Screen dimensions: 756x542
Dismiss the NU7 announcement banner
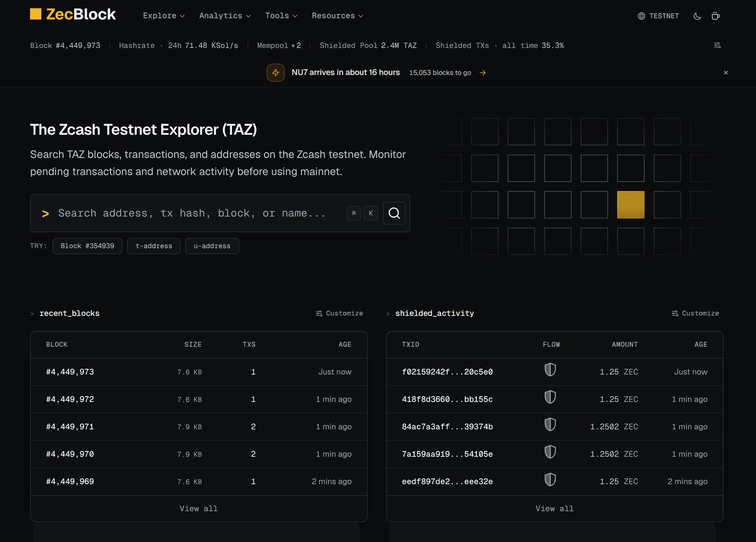click(726, 73)
